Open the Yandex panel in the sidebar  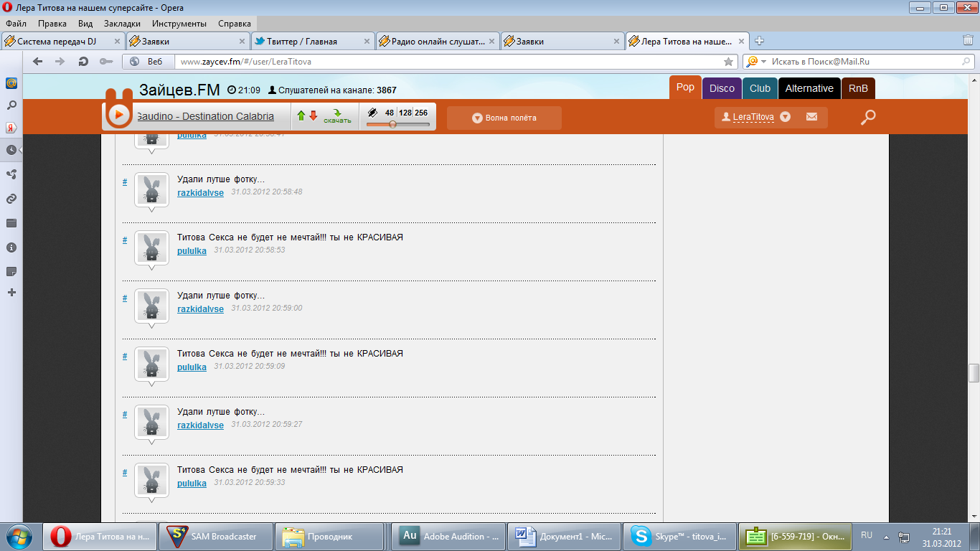click(11, 128)
